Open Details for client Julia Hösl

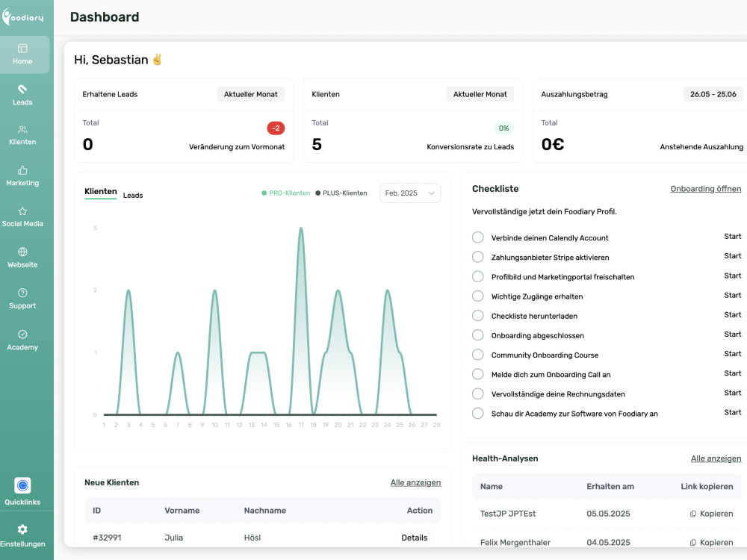(414, 538)
